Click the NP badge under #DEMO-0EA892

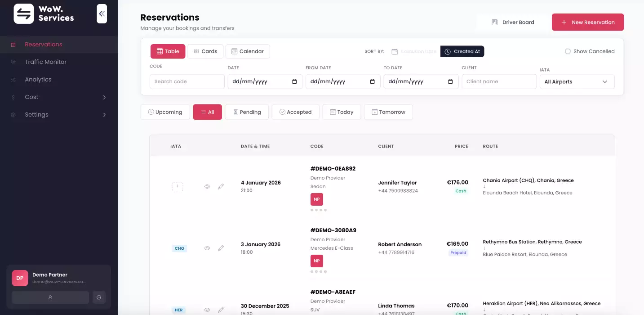tap(316, 199)
